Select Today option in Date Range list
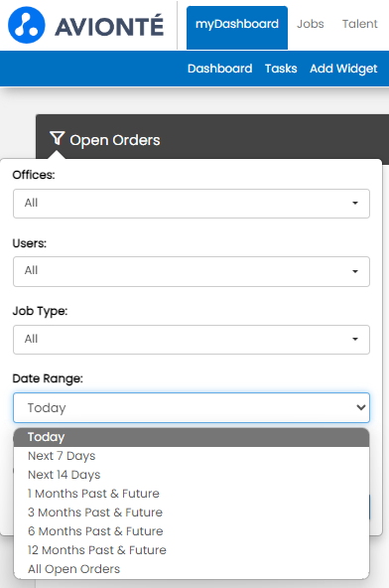Image resolution: width=389 pixels, height=588 pixels. pyautogui.click(x=192, y=437)
